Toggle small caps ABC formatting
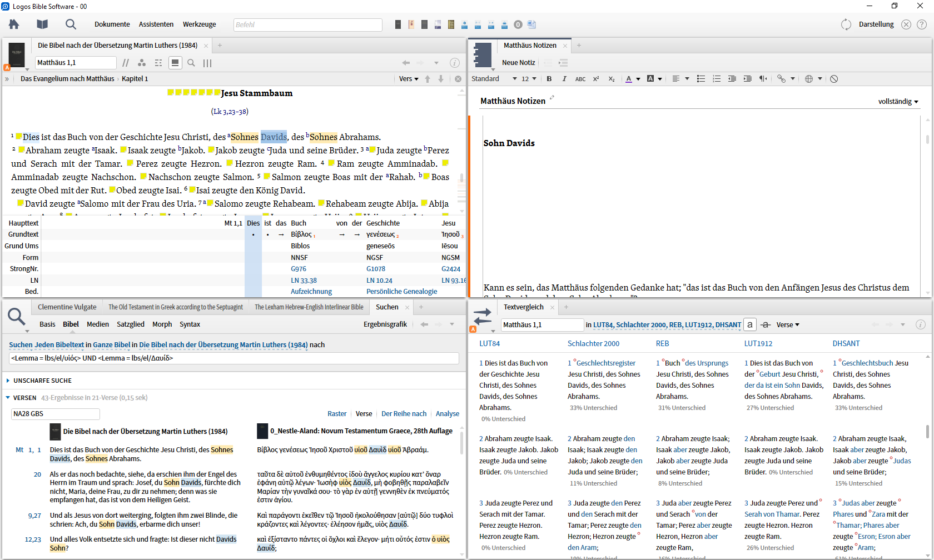Image resolution: width=934 pixels, height=560 pixels. (x=580, y=79)
